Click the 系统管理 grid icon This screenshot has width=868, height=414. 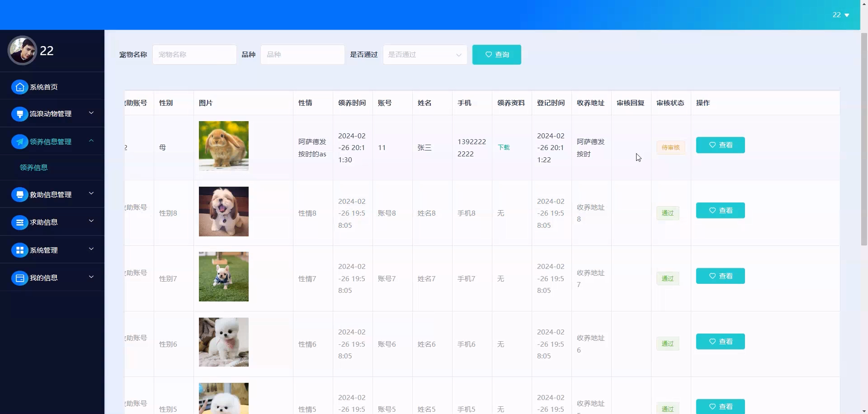19,250
